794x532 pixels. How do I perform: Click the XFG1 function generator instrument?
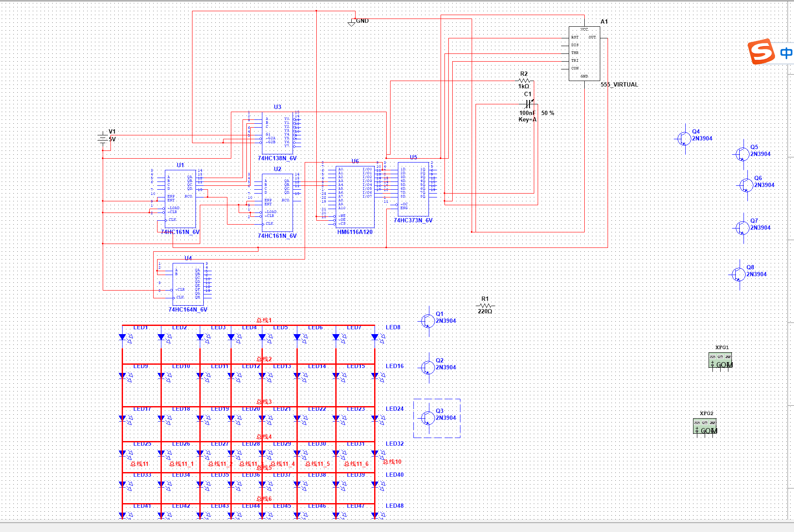(x=720, y=360)
